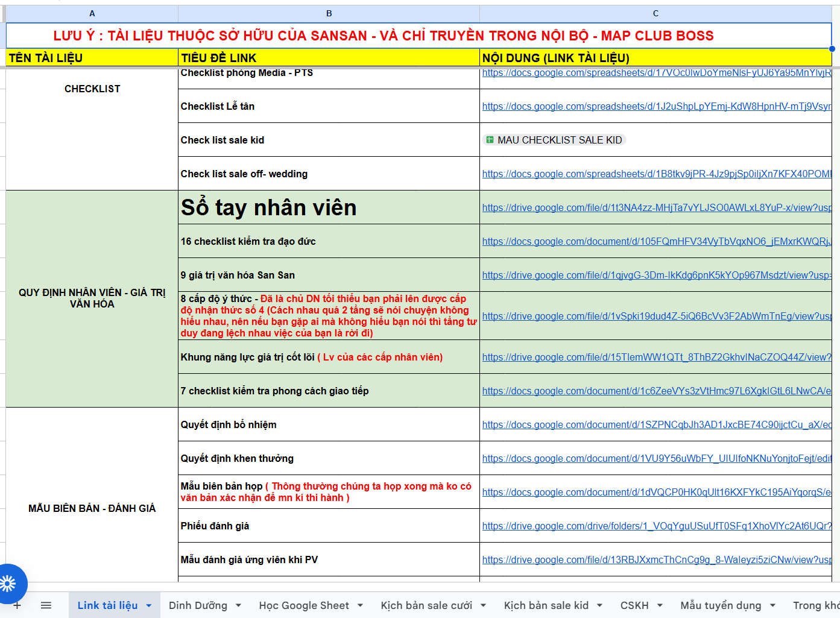
Task: Click the TIÊU ĐỀ LINK header cell
Action: [329, 58]
